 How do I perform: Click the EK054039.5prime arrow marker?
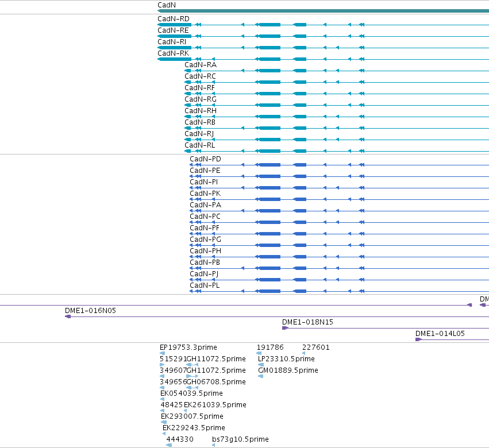coord(162,399)
